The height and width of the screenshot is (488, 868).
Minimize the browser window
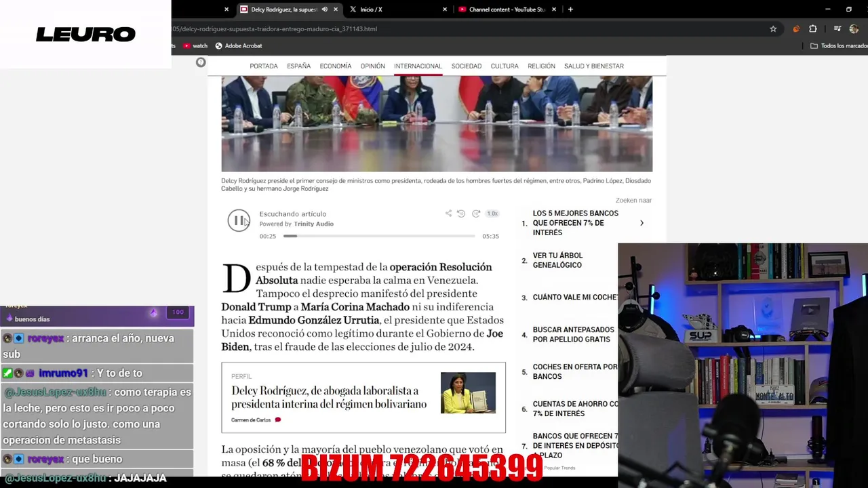827,9
